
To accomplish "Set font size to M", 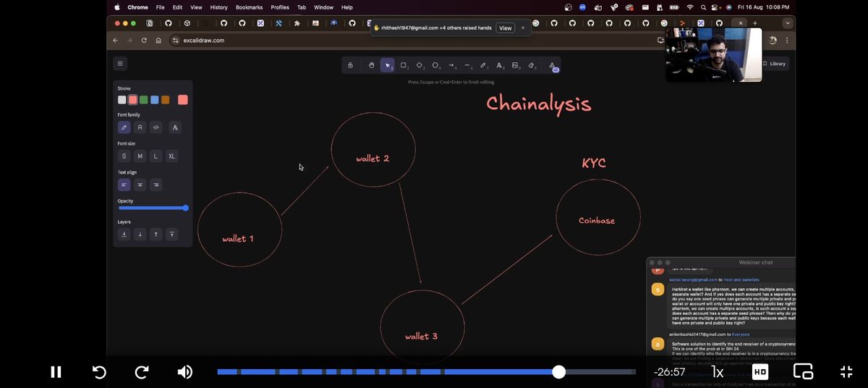I will click(140, 156).
